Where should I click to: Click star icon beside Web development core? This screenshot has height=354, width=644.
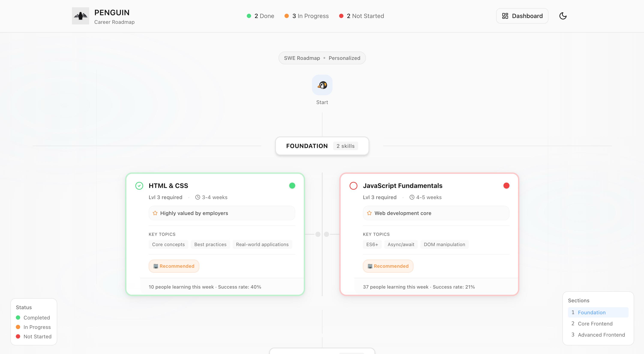click(369, 213)
